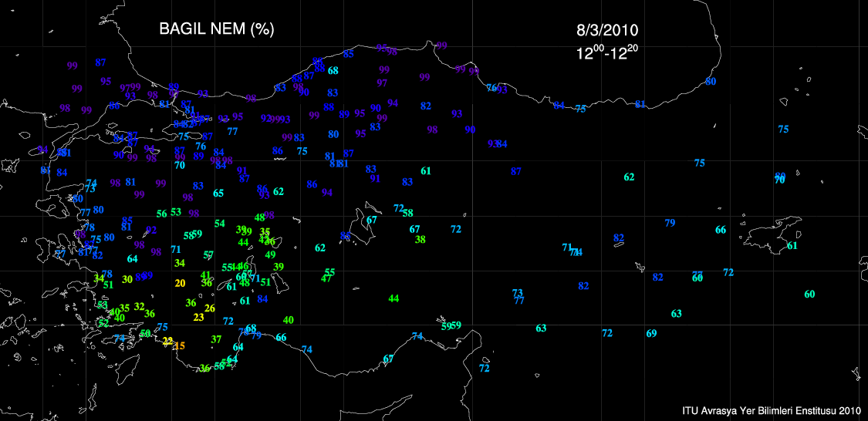The height and width of the screenshot is (421, 868).
Task: Select the orange 15 humidity reading
Action: click(180, 346)
